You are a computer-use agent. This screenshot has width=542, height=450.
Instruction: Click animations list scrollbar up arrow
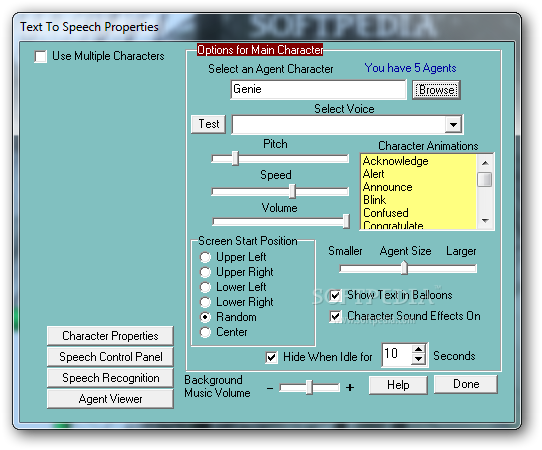tap(485, 163)
